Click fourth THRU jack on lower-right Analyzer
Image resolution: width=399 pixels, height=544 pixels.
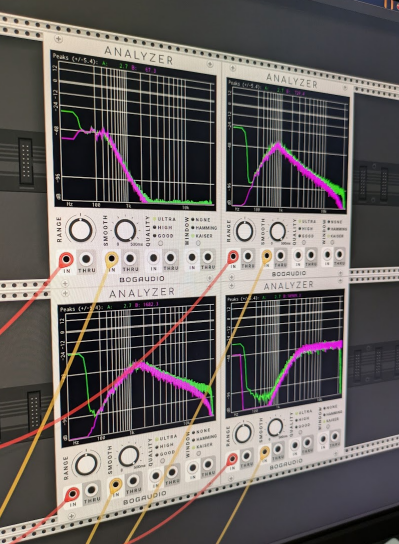335,436
